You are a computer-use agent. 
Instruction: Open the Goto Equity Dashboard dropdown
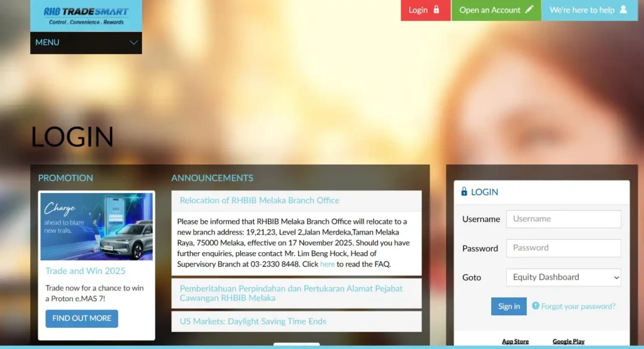coord(563,277)
